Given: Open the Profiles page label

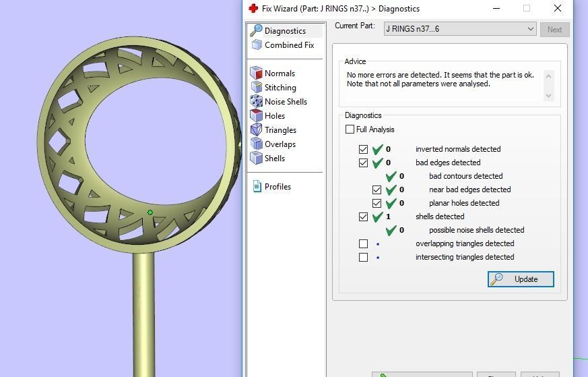Looking at the screenshot, I should (277, 187).
